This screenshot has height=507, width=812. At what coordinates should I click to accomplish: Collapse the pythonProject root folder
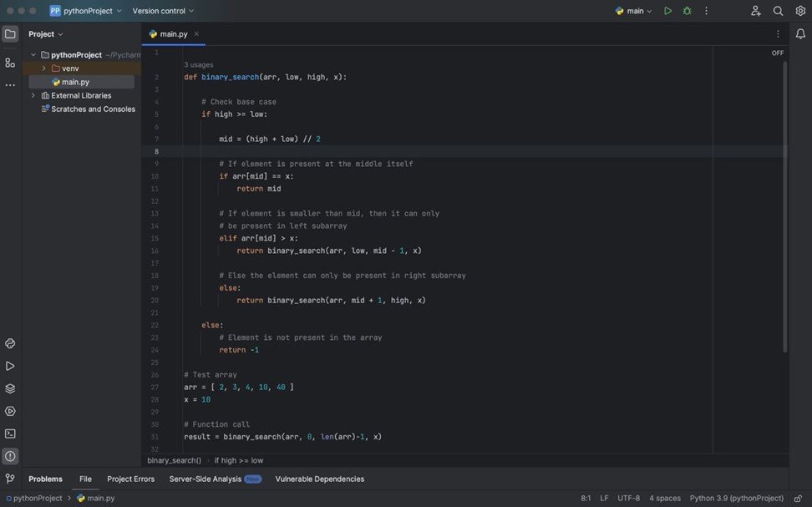coord(33,55)
